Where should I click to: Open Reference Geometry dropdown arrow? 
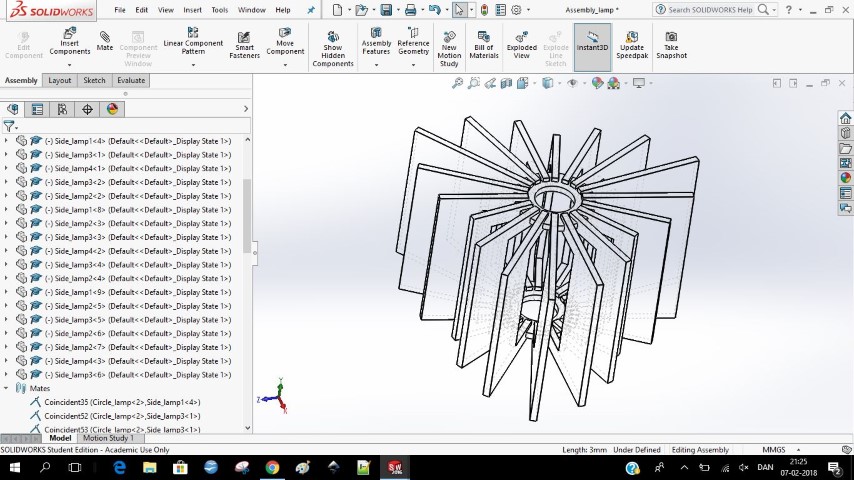click(x=413, y=65)
